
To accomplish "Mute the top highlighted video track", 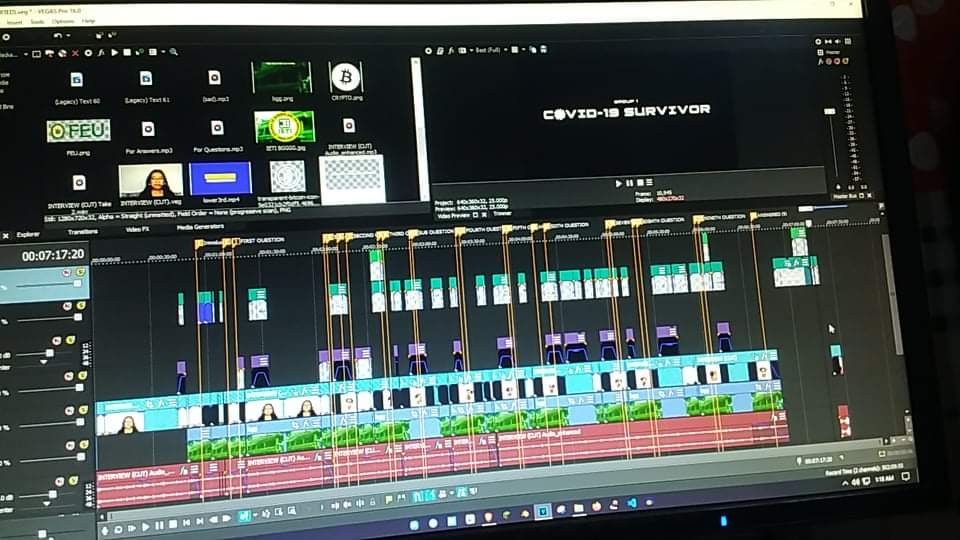I will pyautogui.click(x=66, y=272).
